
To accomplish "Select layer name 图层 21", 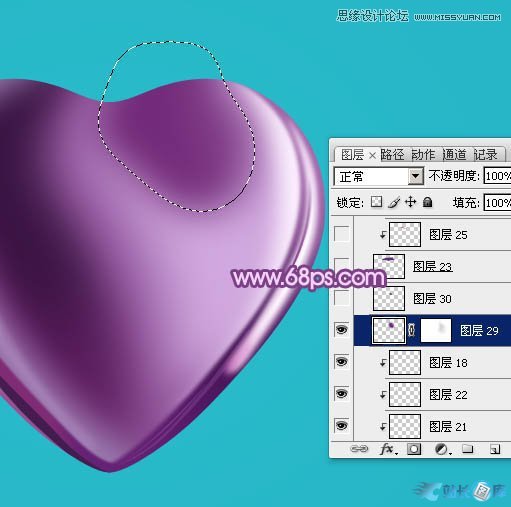I will click(448, 427).
